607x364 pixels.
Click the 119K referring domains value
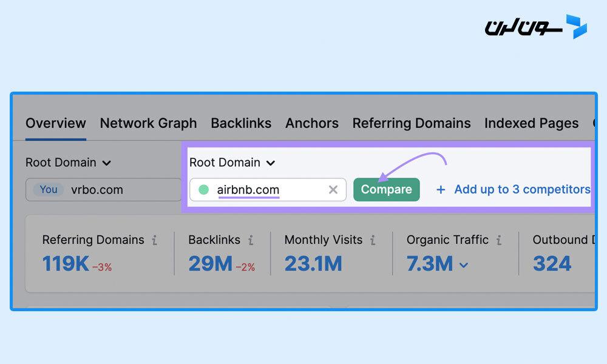pyautogui.click(x=66, y=264)
